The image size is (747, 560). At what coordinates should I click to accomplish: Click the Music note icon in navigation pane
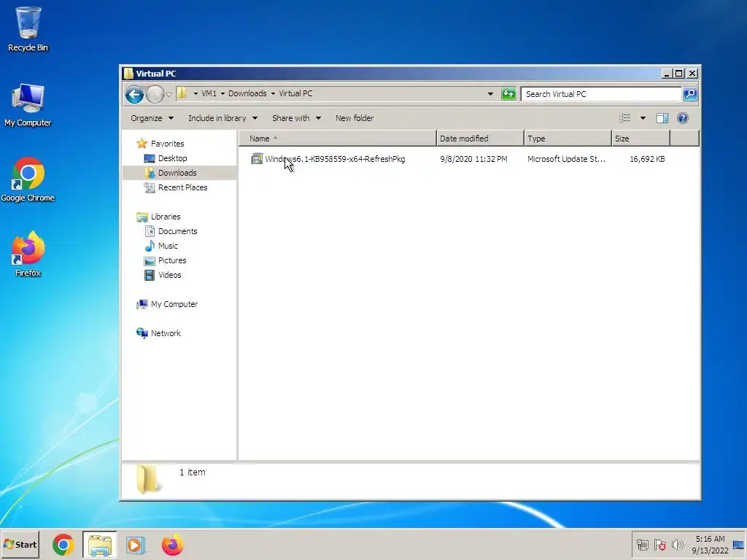[x=150, y=246]
